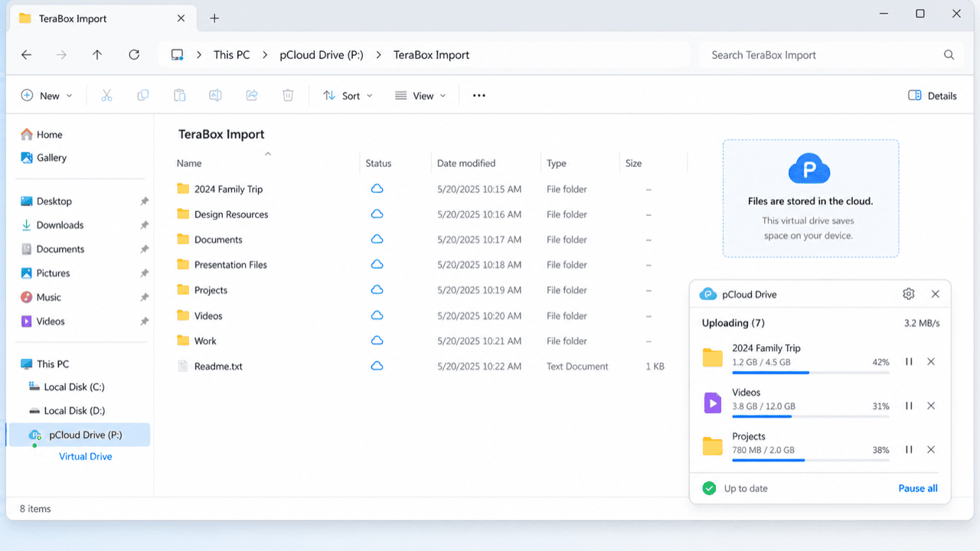Sort by Size column header

[633, 163]
